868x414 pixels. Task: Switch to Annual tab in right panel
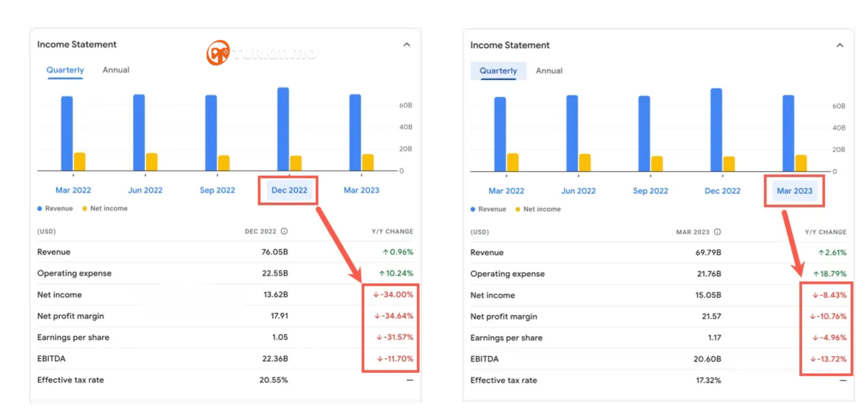549,71
